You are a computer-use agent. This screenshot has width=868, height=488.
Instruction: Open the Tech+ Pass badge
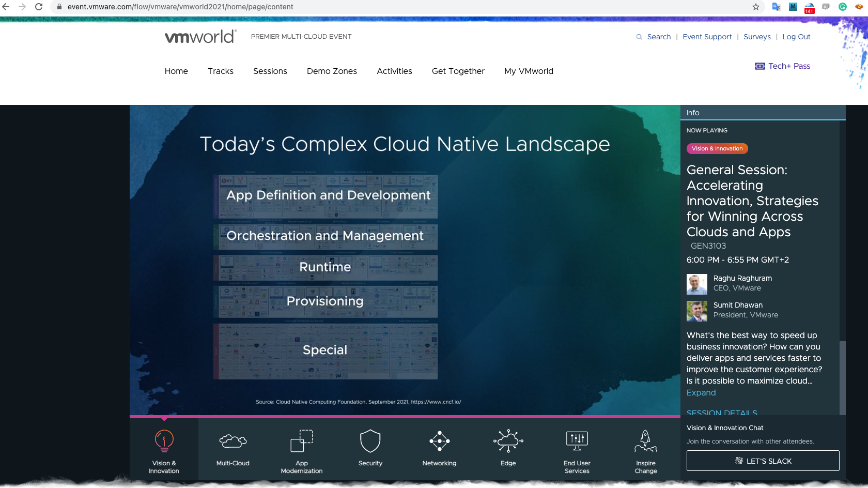click(782, 66)
